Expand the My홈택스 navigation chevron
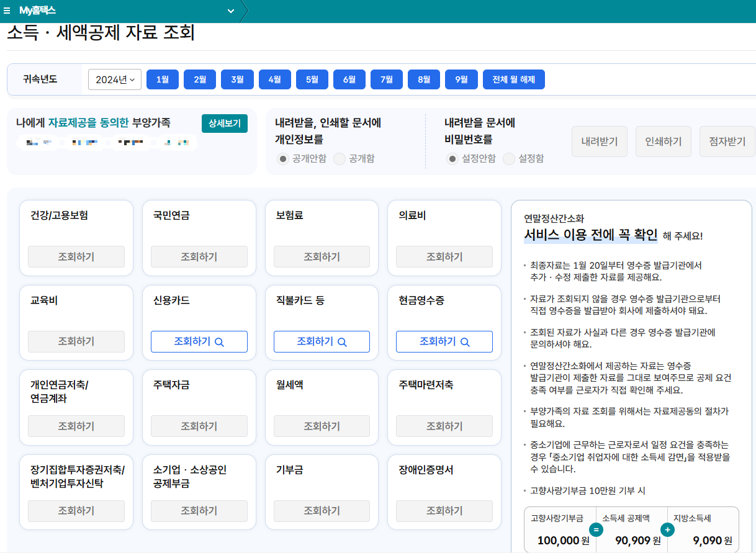Image resolution: width=756 pixels, height=553 pixels. click(230, 11)
